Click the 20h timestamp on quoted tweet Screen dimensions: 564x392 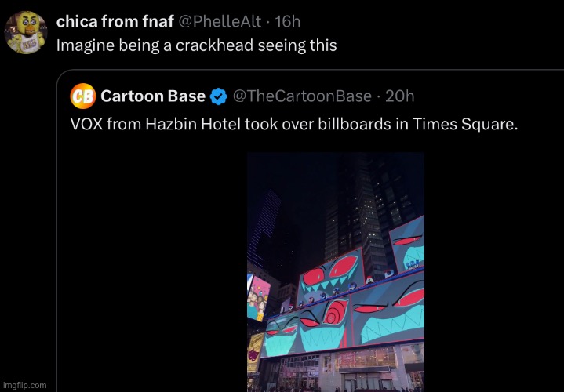[x=400, y=96]
